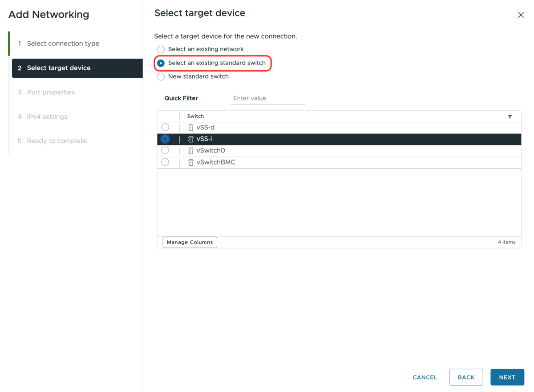Cancel the Add Networking wizard
This screenshot has height=392, width=534.
tap(425, 377)
